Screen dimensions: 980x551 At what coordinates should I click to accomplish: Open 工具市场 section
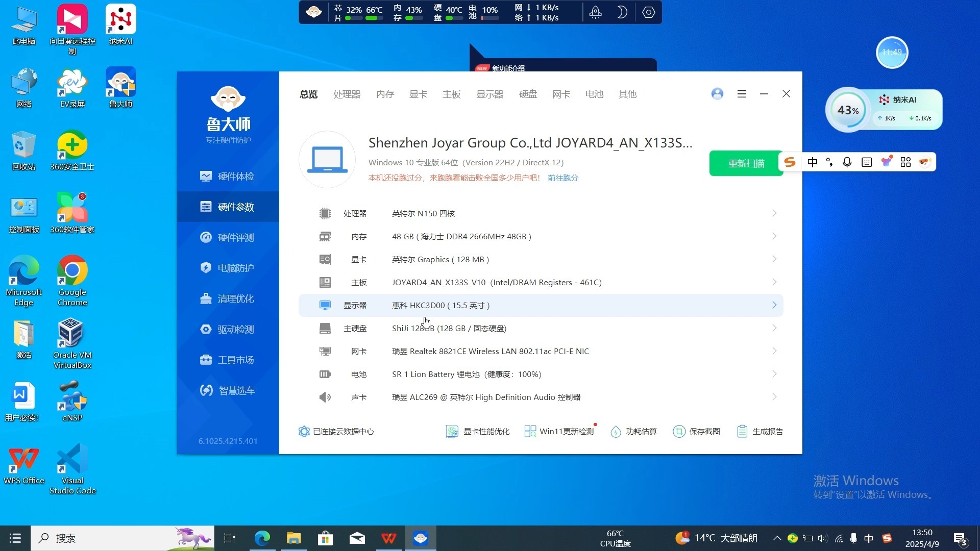click(x=228, y=360)
